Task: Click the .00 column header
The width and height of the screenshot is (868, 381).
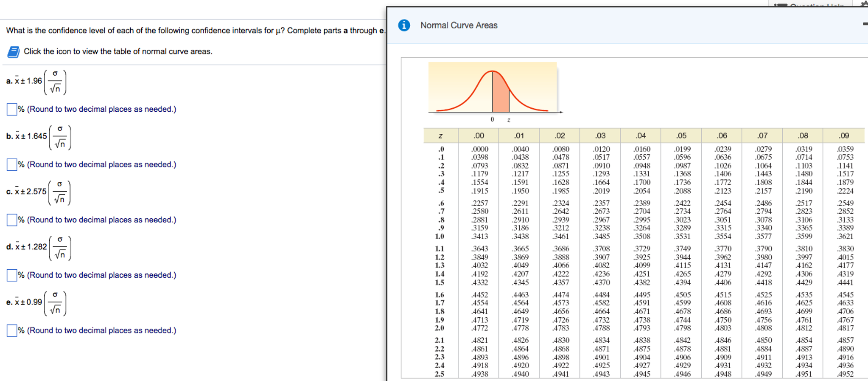Action: point(479,135)
